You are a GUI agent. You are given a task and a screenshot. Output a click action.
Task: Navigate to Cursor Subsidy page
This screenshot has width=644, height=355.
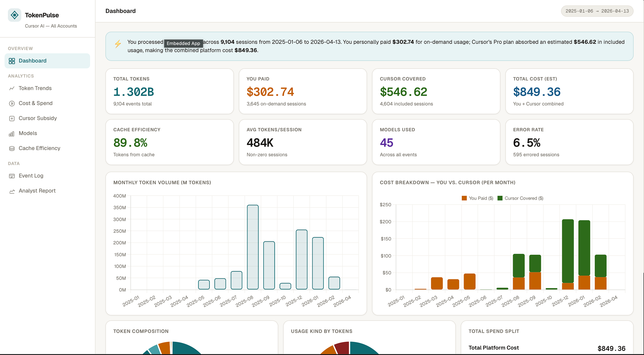click(x=47, y=118)
